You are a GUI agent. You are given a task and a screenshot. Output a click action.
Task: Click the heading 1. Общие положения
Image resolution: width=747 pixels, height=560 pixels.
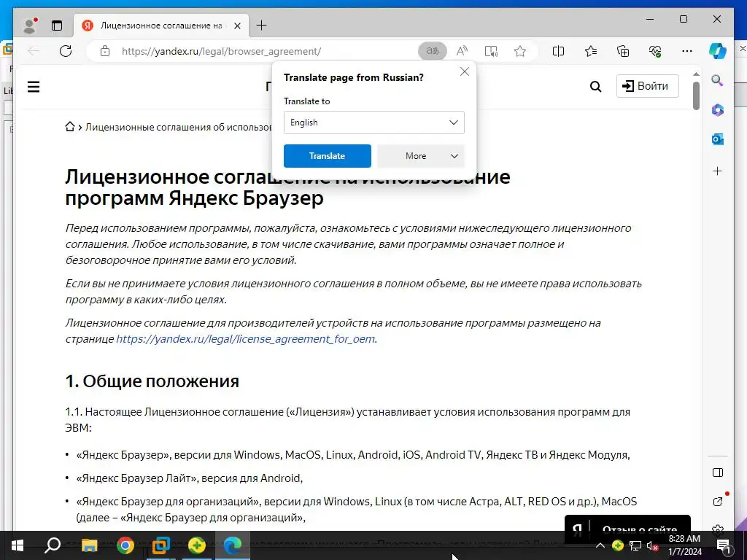(x=152, y=381)
